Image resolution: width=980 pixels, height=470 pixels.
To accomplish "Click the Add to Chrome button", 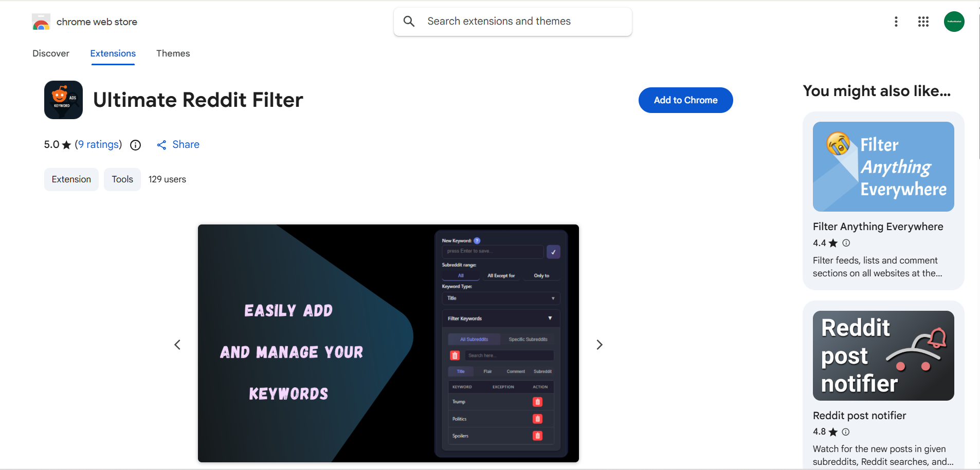I will 685,100.
